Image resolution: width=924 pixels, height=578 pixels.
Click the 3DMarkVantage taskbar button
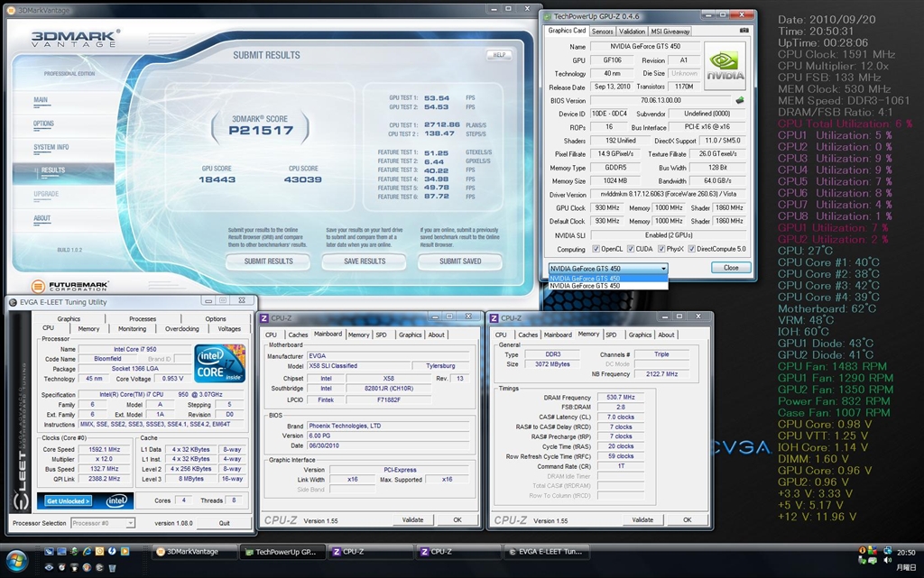[x=193, y=552]
